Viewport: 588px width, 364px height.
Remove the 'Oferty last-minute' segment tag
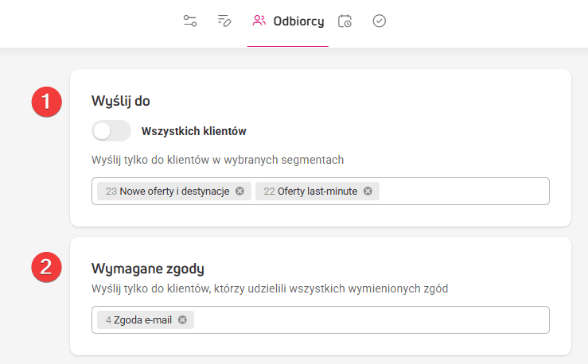(368, 192)
